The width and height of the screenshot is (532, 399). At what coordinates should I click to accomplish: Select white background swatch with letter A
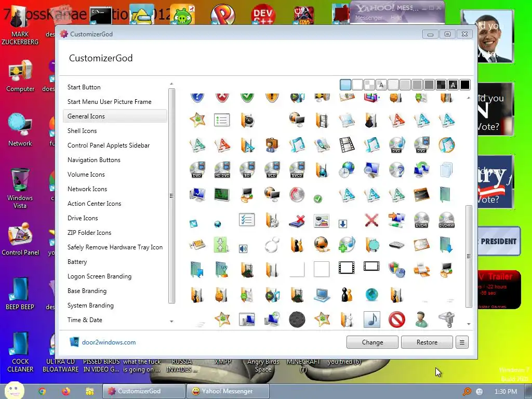tap(381, 85)
